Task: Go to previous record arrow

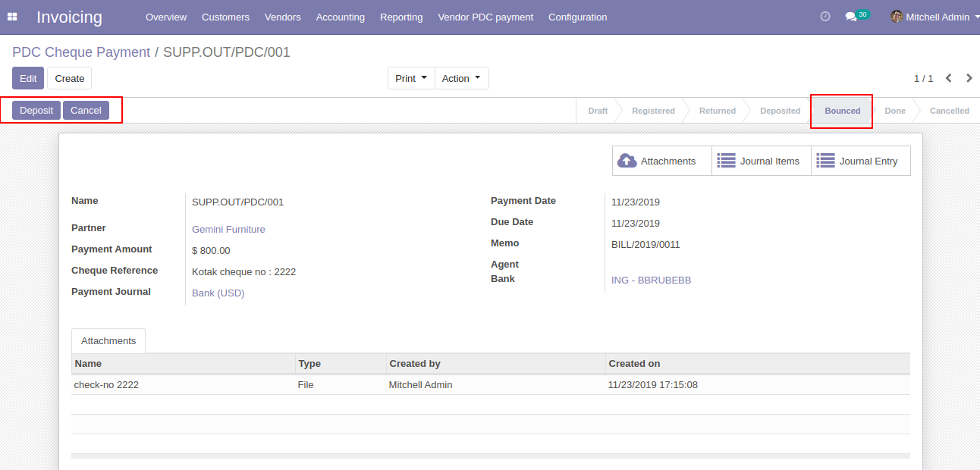Action: pos(948,78)
